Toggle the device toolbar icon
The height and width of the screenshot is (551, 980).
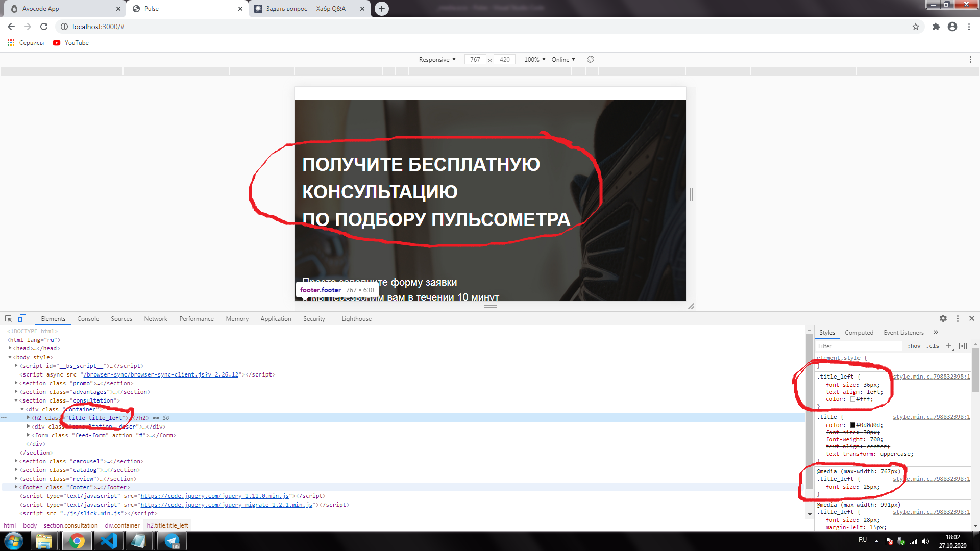[22, 318]
